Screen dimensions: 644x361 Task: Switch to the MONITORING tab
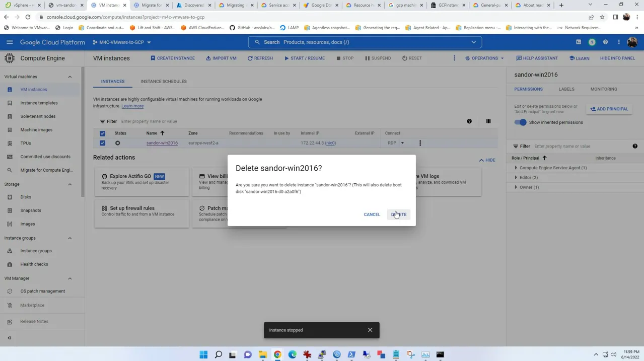coord(604,89)
